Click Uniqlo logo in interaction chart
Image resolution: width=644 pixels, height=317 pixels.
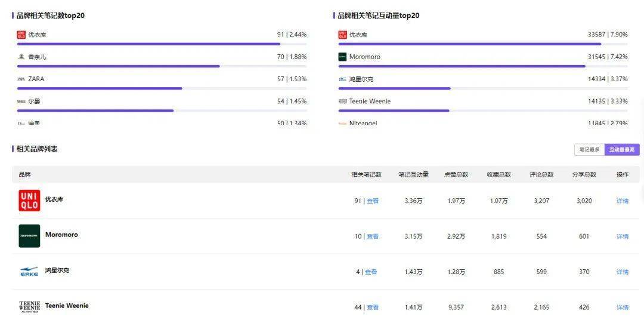pos(342,35)
